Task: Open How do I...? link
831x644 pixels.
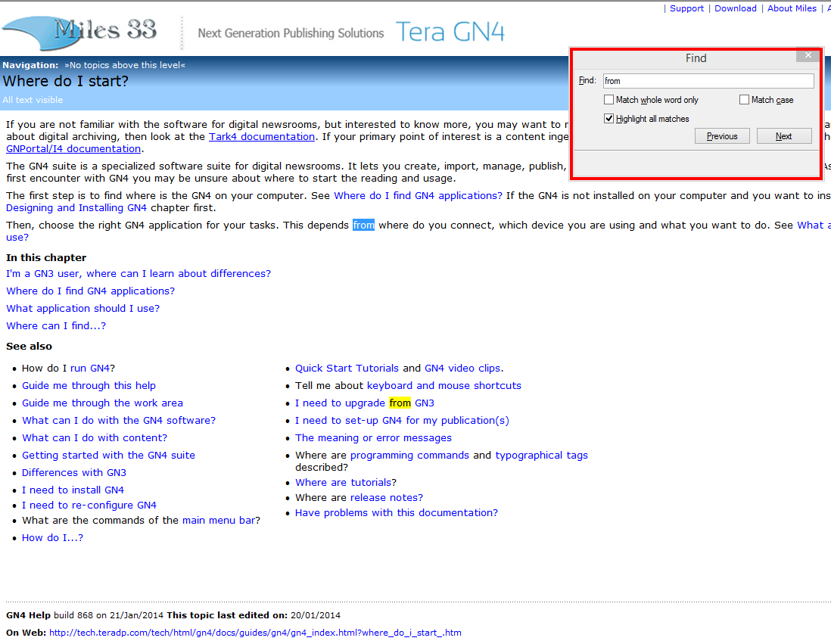Action: pyautogui.click(x=52, y=537)
